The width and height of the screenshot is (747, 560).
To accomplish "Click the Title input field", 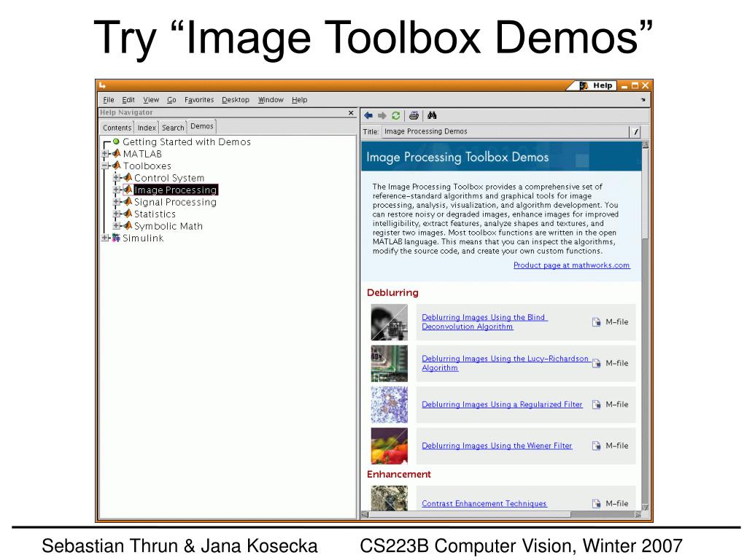I will pyautogui.click(x=506, y=131).
